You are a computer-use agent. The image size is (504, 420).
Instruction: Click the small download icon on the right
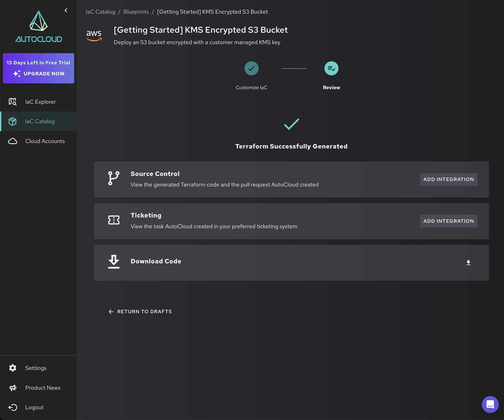[x=468, y=263]
